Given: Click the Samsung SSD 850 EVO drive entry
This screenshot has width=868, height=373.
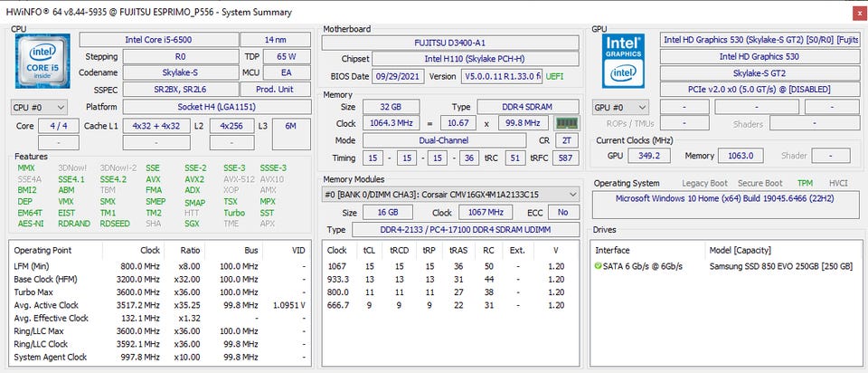Looking at the screenshot, I should tap(780, 266).
